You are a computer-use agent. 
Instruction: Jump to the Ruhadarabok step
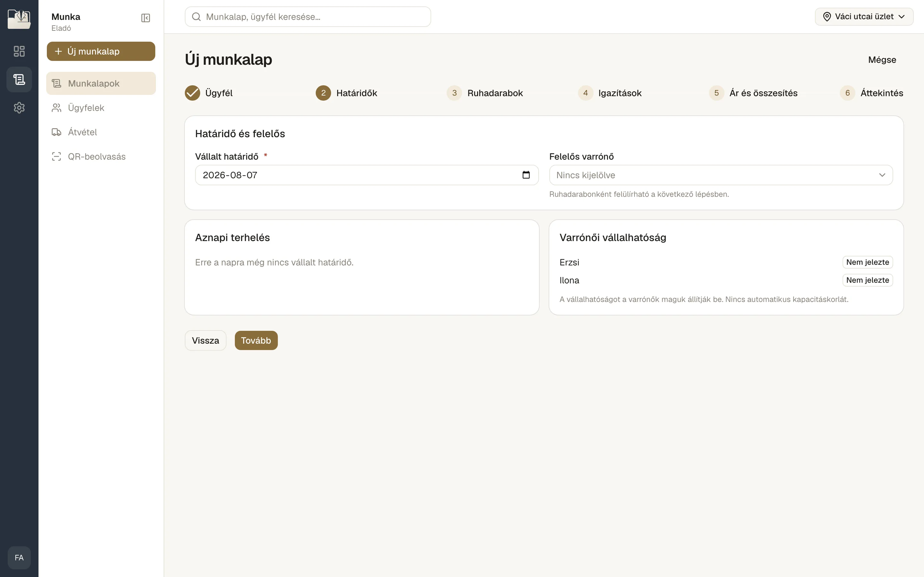tap(484, 93)
